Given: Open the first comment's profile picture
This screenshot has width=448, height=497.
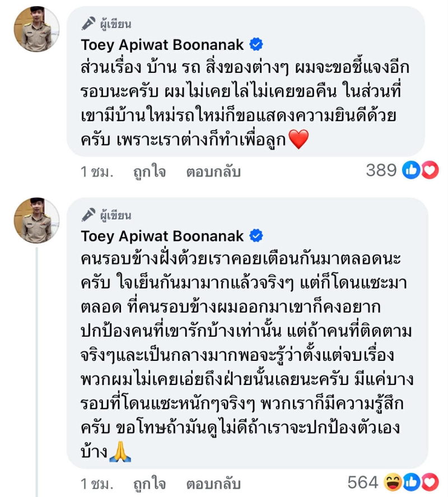Looking at the screenshot, I should (x=36, y=29).
